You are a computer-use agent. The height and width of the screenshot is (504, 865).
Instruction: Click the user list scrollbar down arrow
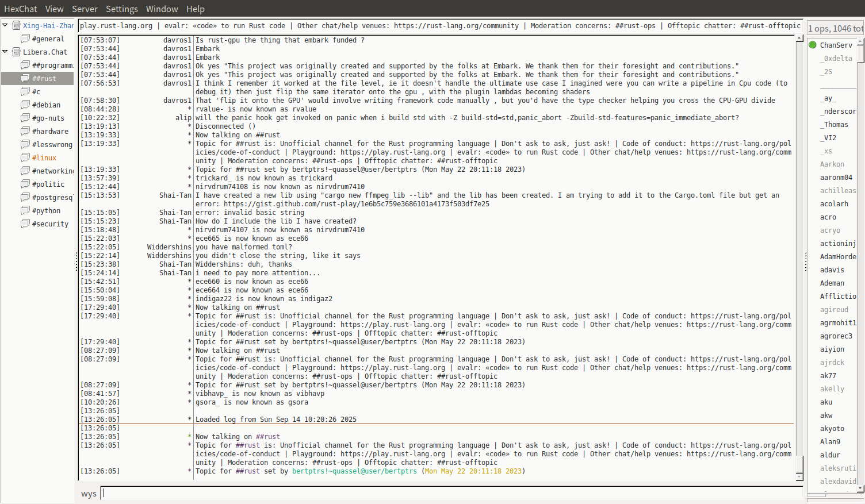tap(860, 488)
